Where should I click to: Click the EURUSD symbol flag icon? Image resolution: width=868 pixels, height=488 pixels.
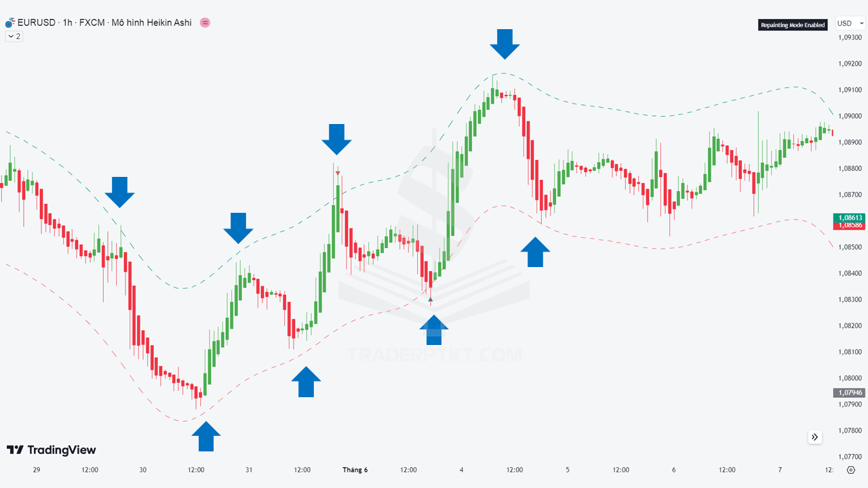pyautogui.click(x=9, y=23)
